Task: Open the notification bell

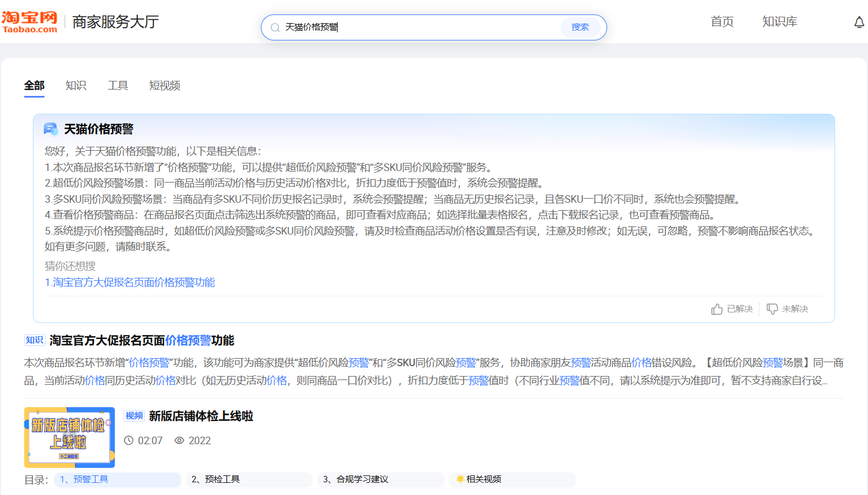Action: 859,22
